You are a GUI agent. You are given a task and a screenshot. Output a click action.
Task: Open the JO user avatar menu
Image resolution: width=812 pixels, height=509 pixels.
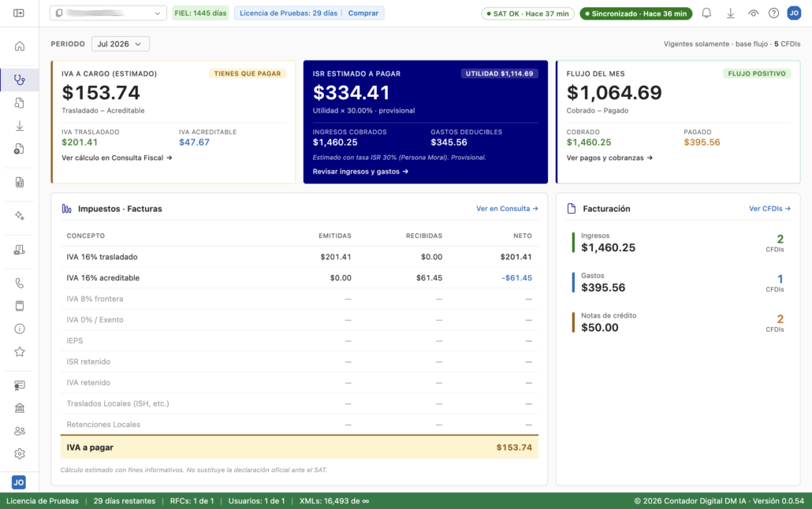coord(794,13)
